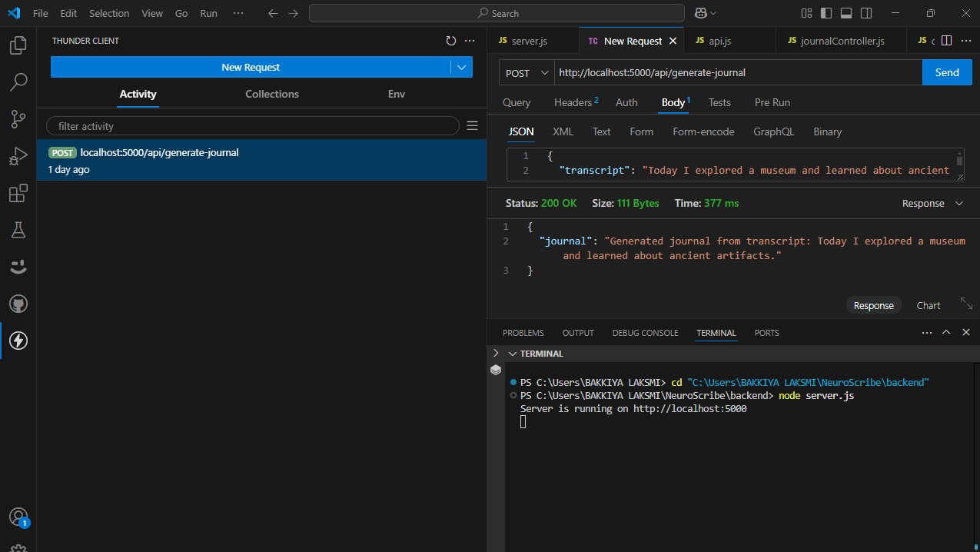Toggle the secondary side bar layout icon
Viewport: 980px width, 552px height.
click(x=866, y=13)
